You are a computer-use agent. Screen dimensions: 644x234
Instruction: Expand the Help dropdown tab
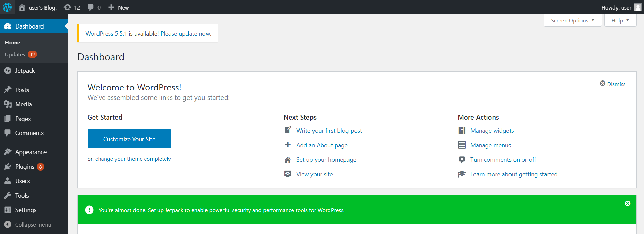620,21
